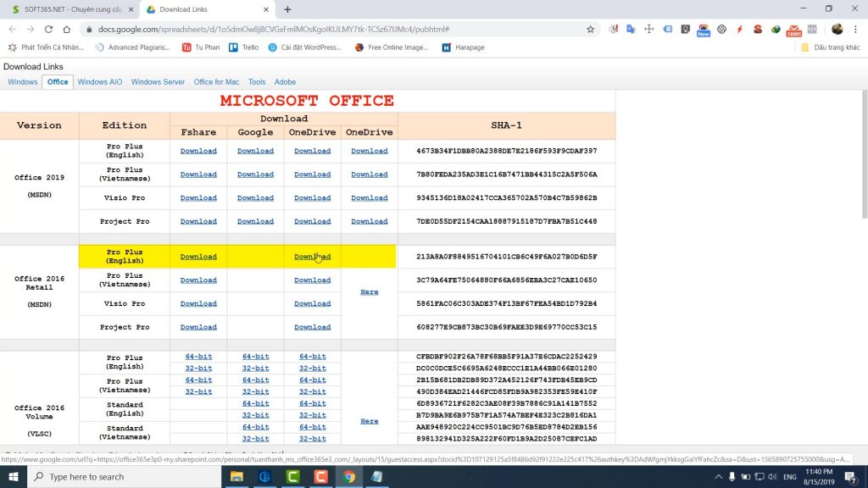The image size is (868, 488).
Task: Switch to the Office for Mac sheet tab
Action: tap(216, 82)
